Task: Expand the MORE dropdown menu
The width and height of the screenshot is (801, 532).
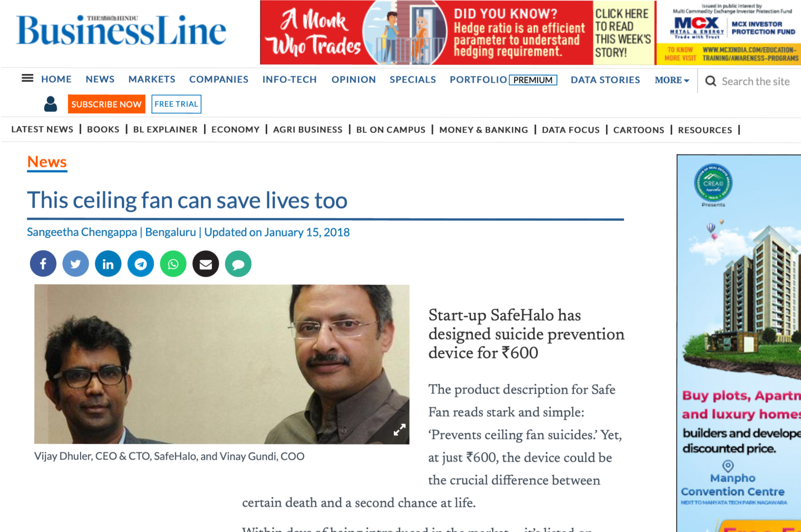Action: (x=672, y=80)
